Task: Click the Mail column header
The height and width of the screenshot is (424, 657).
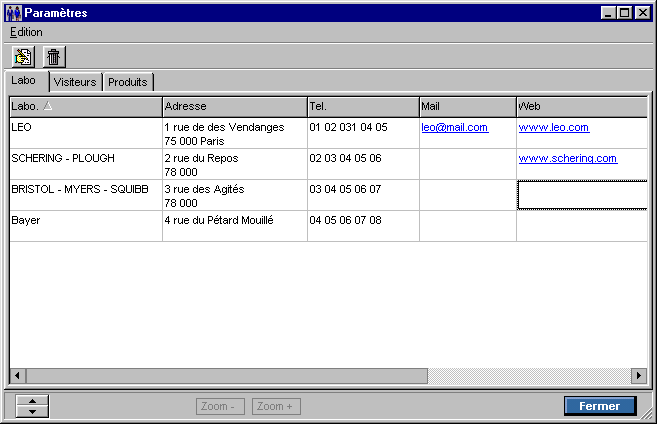Action: pyautogui.click(x=468, y=107)
